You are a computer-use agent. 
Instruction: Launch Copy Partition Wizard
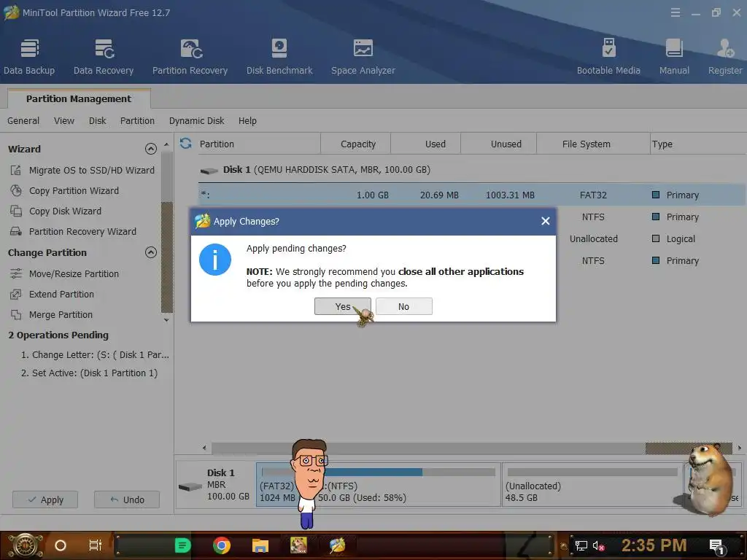click(x=65, y=190)
